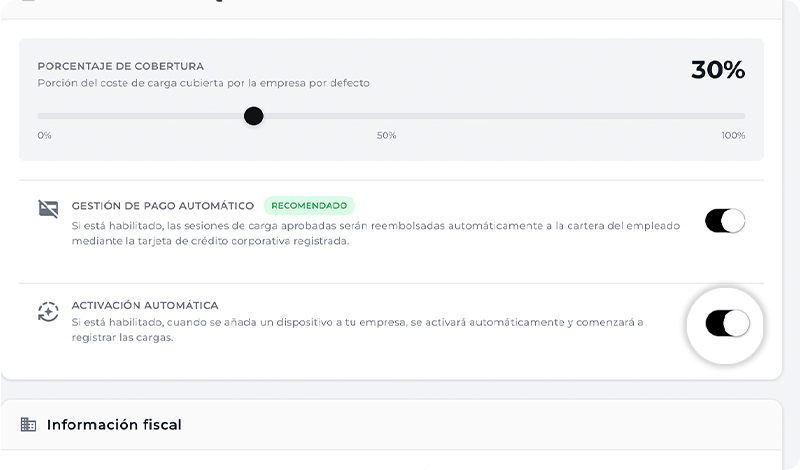Viewport: 800px width, 470px height.
Task: Click the large 30% coverage value
Action: [717, 70]
